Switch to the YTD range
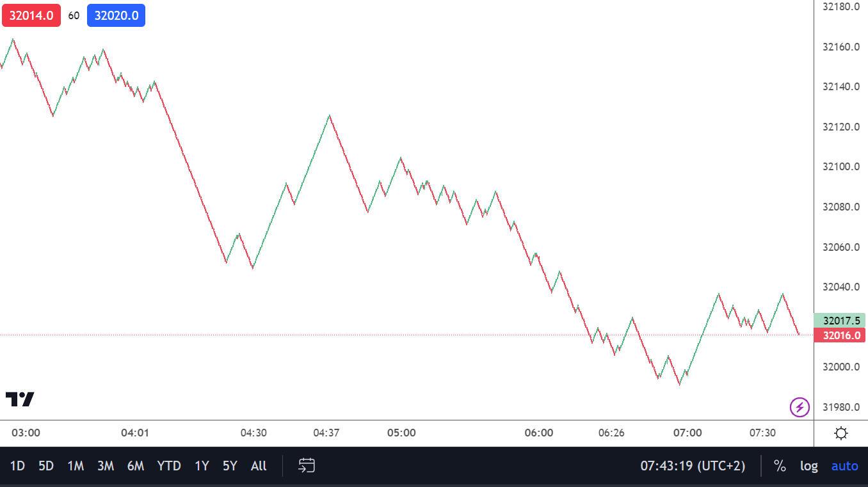Image resolution: width=868 pixels, height=487 pixels. click(x=169, y=466)
